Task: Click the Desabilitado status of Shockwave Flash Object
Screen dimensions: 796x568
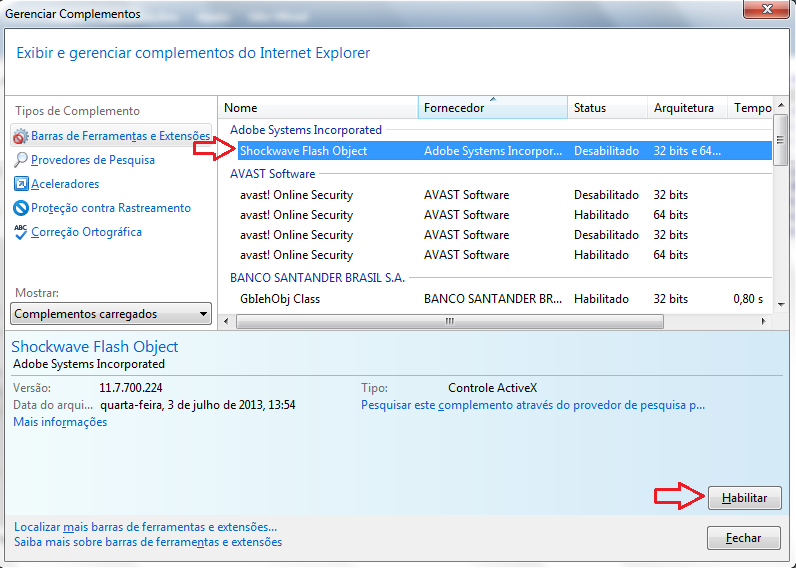Action: click(606, 151)
